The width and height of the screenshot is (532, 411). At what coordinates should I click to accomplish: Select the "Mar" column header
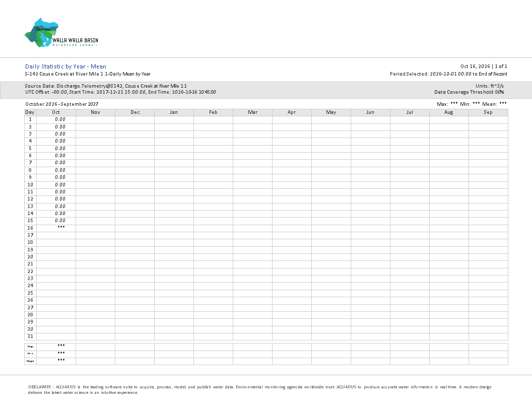253,112
